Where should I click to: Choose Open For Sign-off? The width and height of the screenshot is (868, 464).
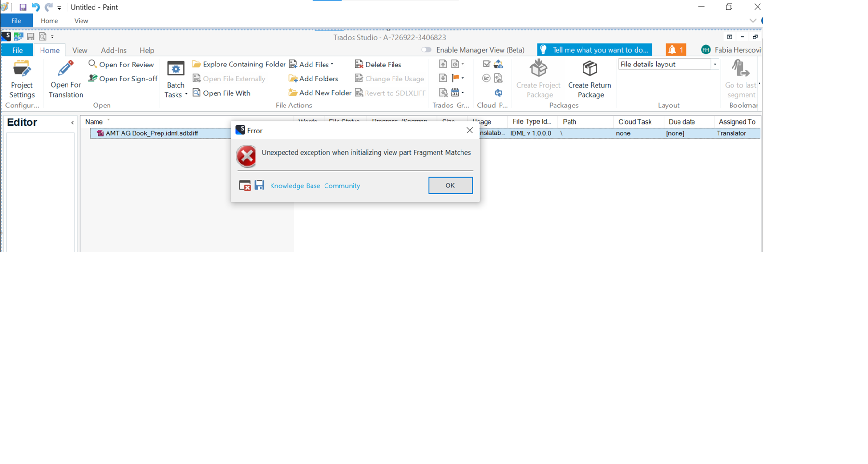click(123, 79)
